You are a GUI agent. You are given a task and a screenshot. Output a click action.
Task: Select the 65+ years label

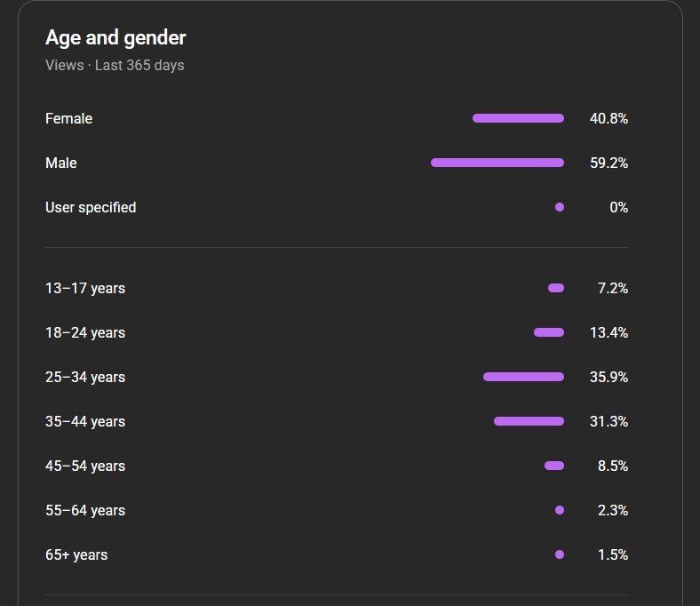tap(76, 554)
